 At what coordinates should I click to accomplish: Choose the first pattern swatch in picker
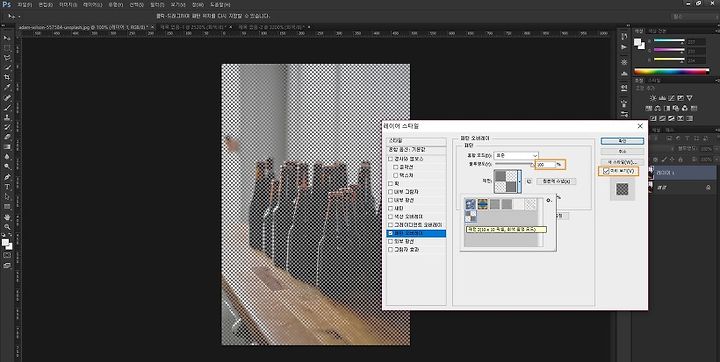(x=470, y=204)
